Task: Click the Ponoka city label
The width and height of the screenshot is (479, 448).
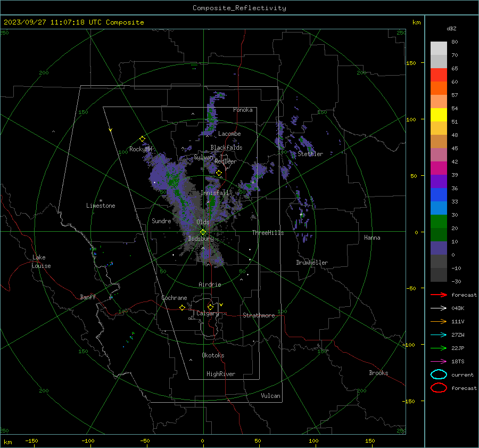Action: click(243, 110)
